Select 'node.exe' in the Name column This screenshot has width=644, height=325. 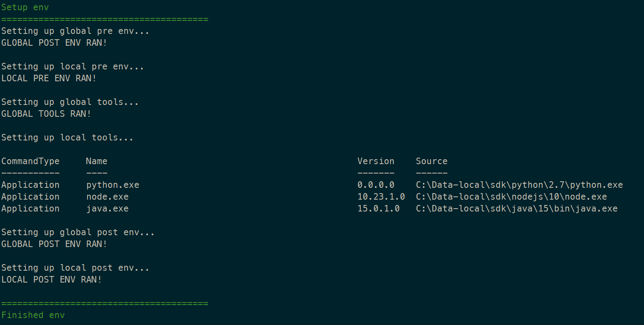click(108, 197)
